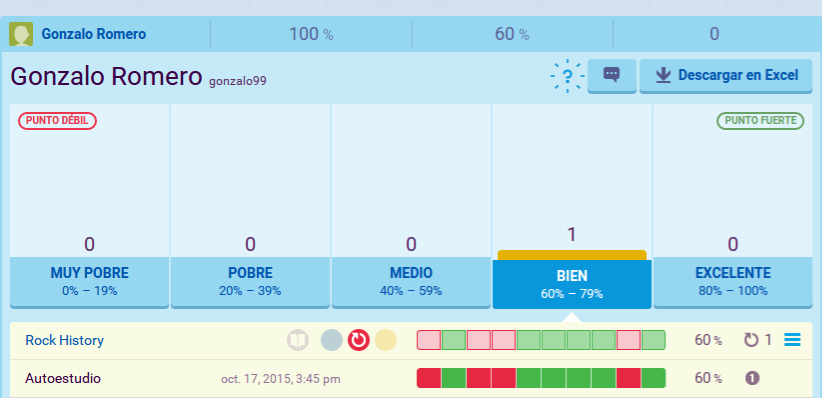The image size is (822, 398).
Task: Click first pale red square in Rock History bar
Action: [429, 340]
